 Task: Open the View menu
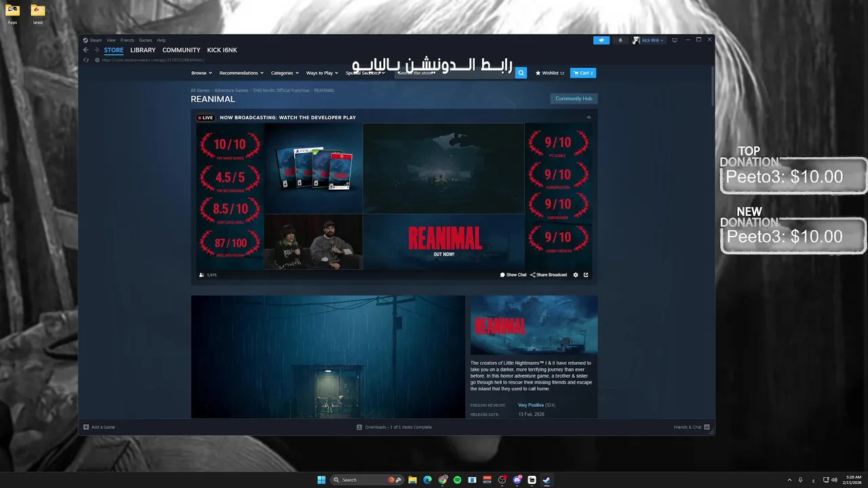pyautogui.click(x=111, y=40)
